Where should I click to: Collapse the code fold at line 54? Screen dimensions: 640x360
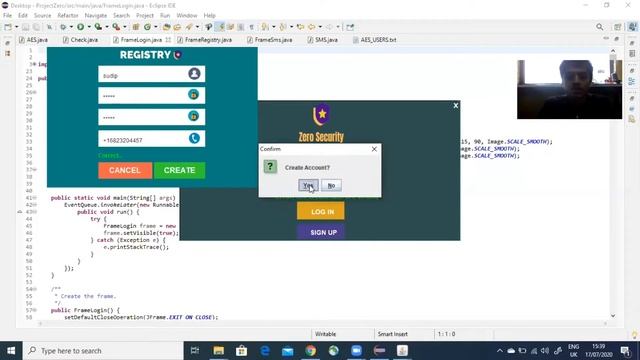point(35,289)
